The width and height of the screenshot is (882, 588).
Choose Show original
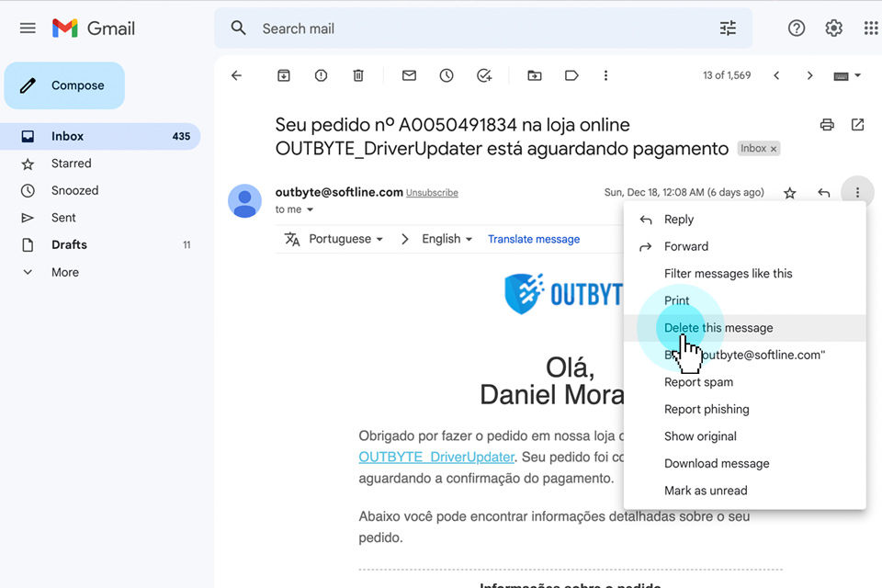tap(744, 436)
